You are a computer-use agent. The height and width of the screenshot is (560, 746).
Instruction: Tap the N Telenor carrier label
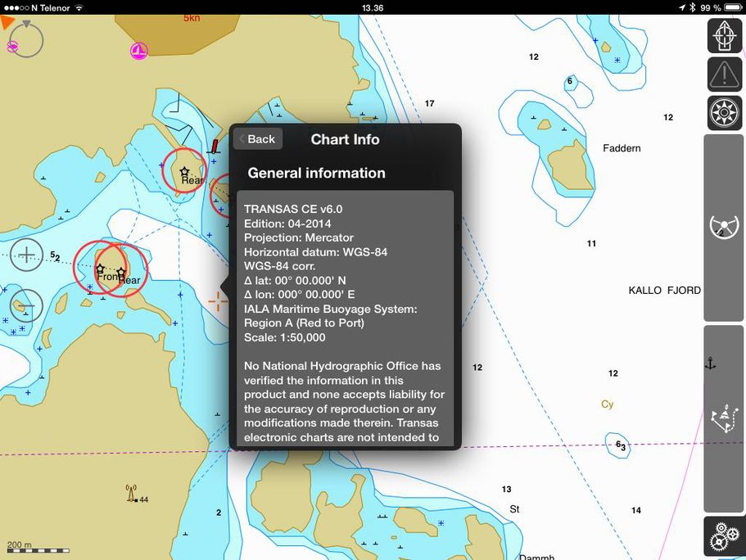tap(51, 7)
